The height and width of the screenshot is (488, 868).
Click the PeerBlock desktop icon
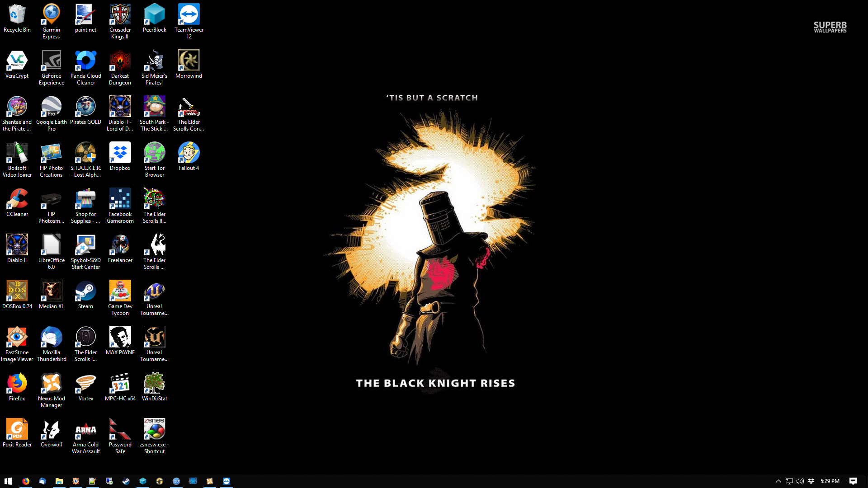click(155, 19)
